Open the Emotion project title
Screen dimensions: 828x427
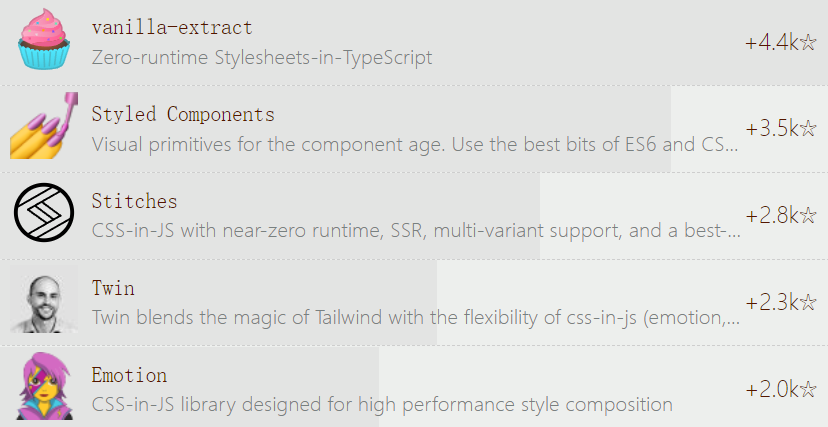(x=129, y=375)
